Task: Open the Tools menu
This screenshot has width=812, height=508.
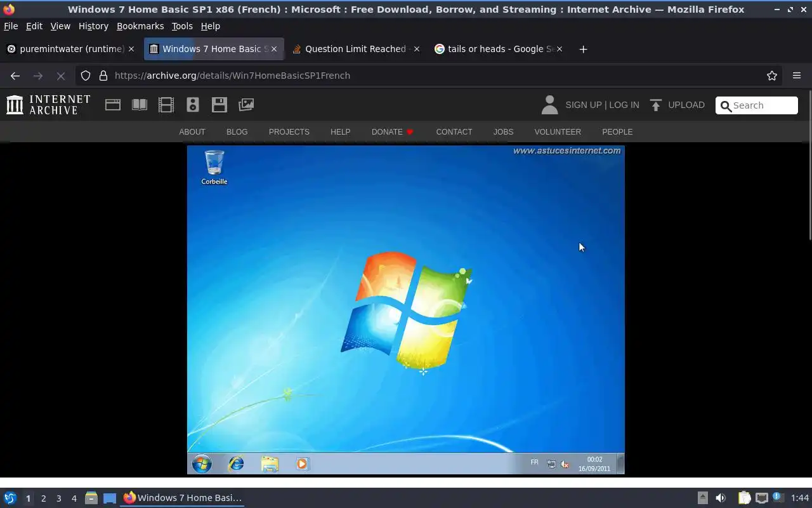Action: click(x=182, y=26)
